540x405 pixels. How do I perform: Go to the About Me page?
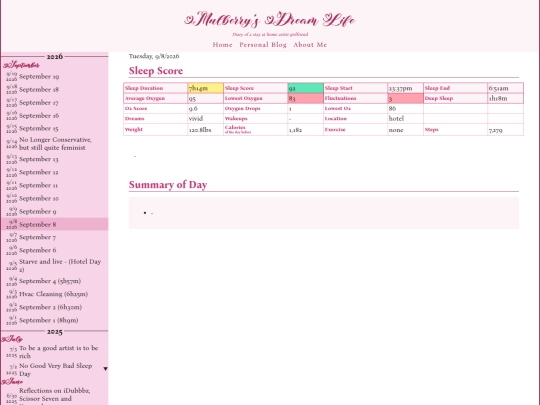click(310, 45)
